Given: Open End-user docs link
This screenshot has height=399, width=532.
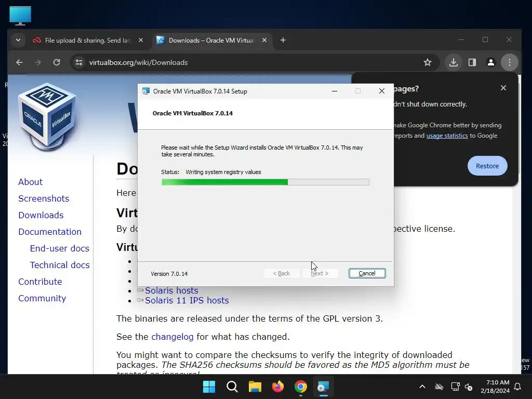Looking at the screenshot, I should [60, 248].
